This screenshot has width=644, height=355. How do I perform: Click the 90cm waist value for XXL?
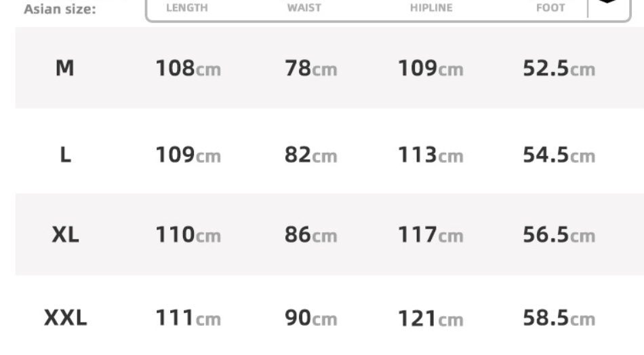tap(310, 318)
